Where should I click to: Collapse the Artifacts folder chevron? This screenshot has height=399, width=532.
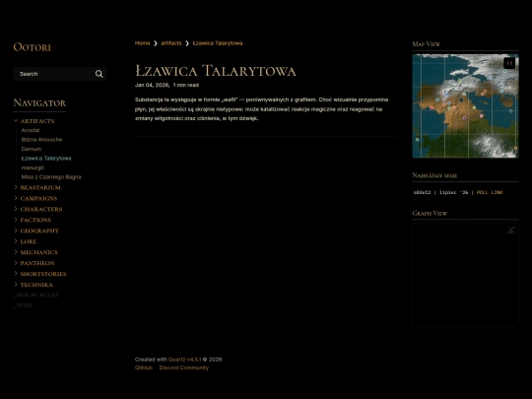[16, 121]
